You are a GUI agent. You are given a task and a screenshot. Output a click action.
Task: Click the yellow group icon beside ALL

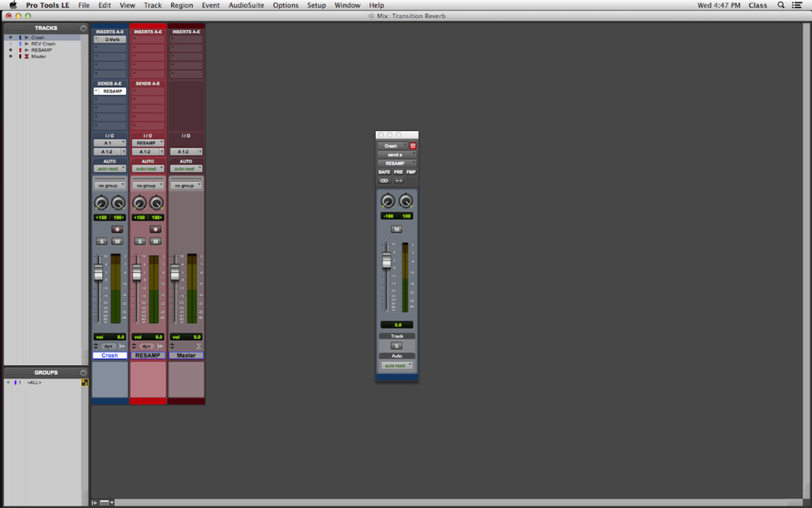coord(85,383)
